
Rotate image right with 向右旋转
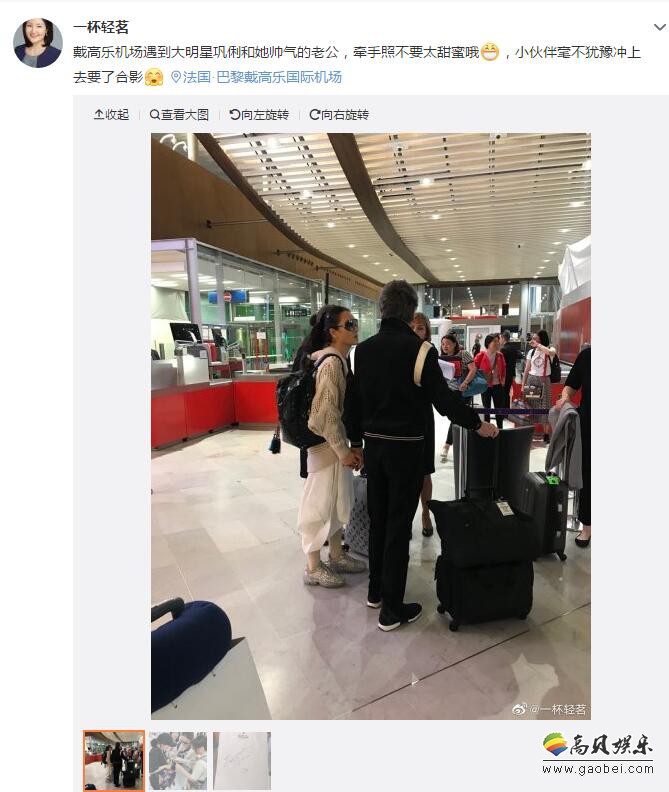pos(339,115)
